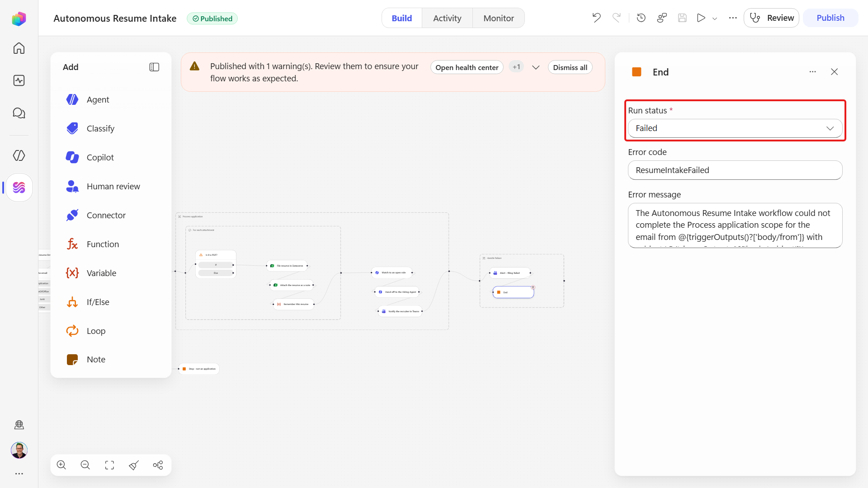The image size is (868, 488).
Task: Expand the run options dropdown arrow
Action: (715, 19)
